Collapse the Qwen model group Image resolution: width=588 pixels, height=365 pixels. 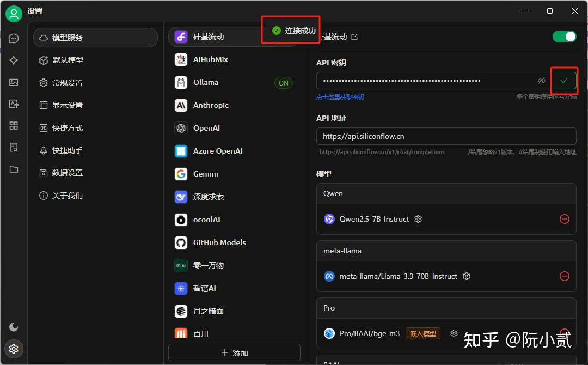(446, 193)
